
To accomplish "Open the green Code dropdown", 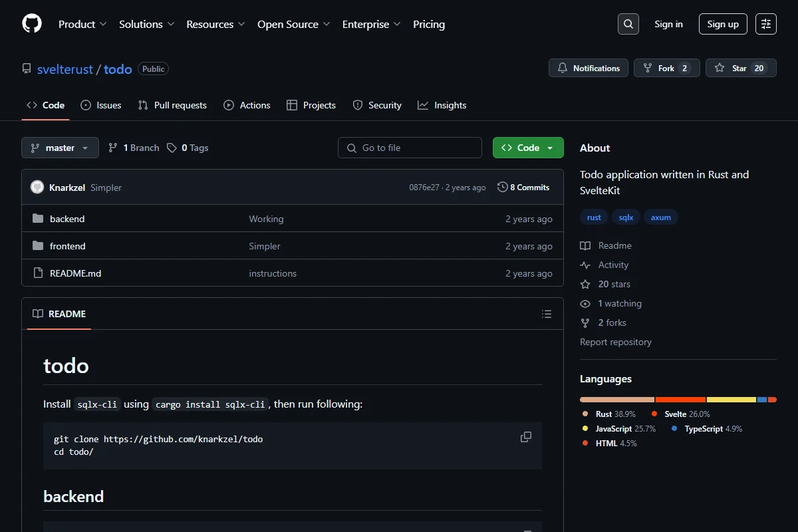I will point(528,148).
